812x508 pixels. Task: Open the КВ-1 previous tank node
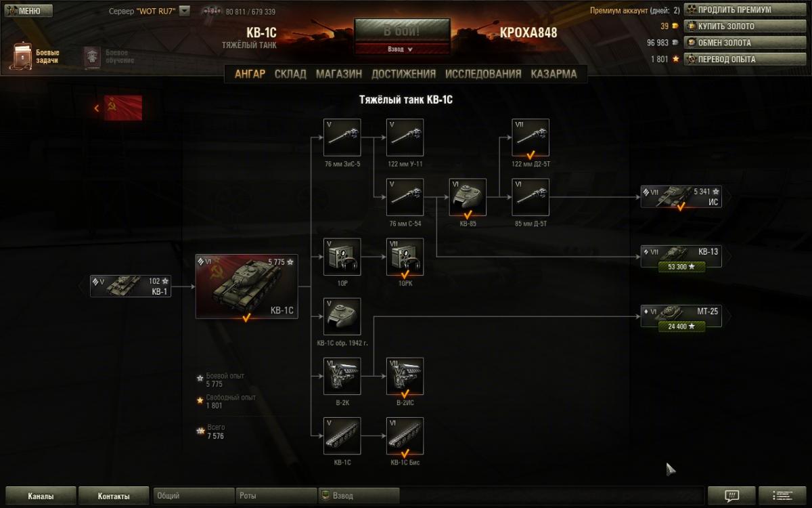click(131, 286)
